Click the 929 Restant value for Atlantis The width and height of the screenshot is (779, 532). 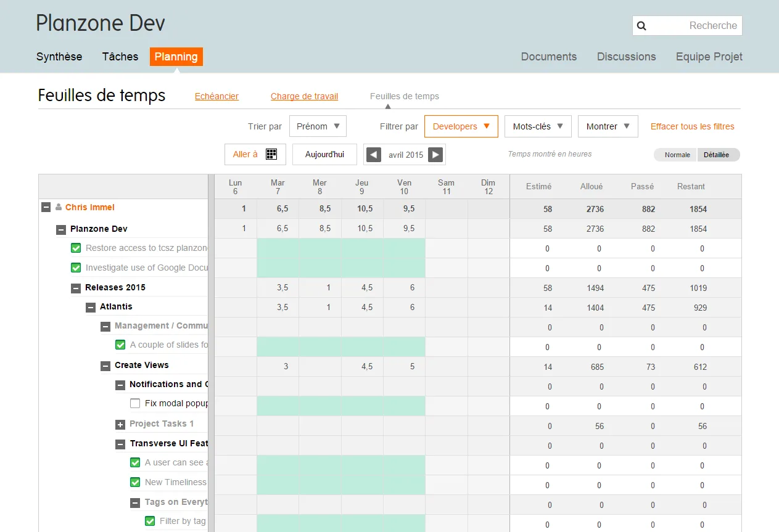coord(700,308)
